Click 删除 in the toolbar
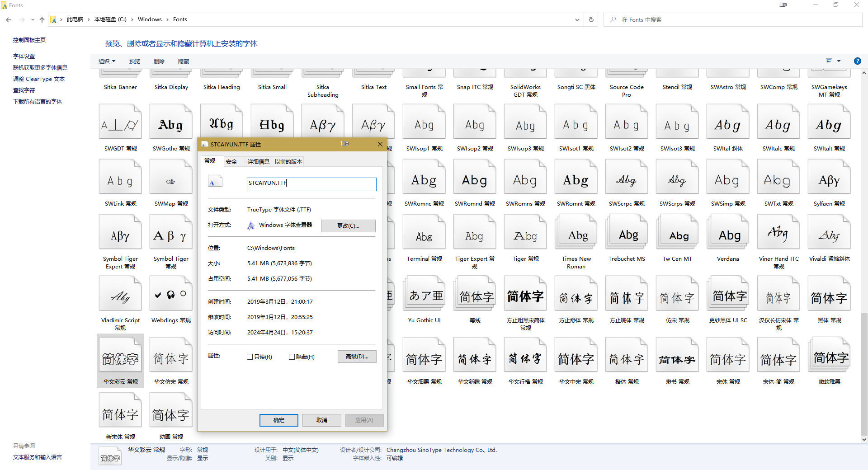Viewport: 868px width, 470px height. click(x=159, y=61)
